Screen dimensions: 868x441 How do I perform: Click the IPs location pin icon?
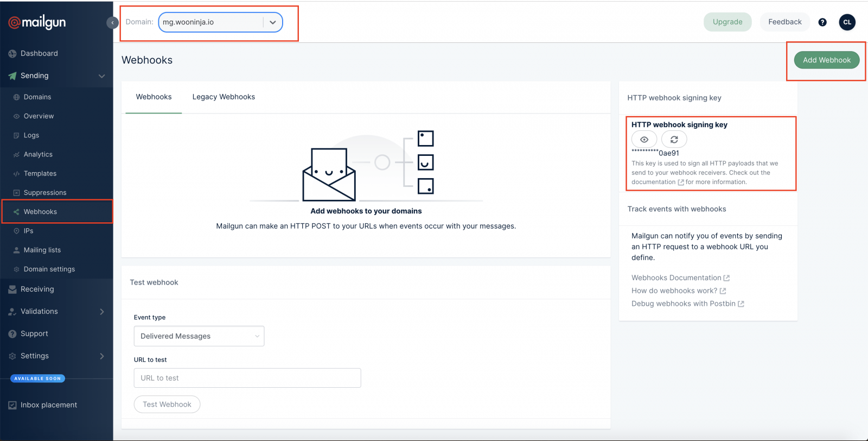tap(16, 231)
